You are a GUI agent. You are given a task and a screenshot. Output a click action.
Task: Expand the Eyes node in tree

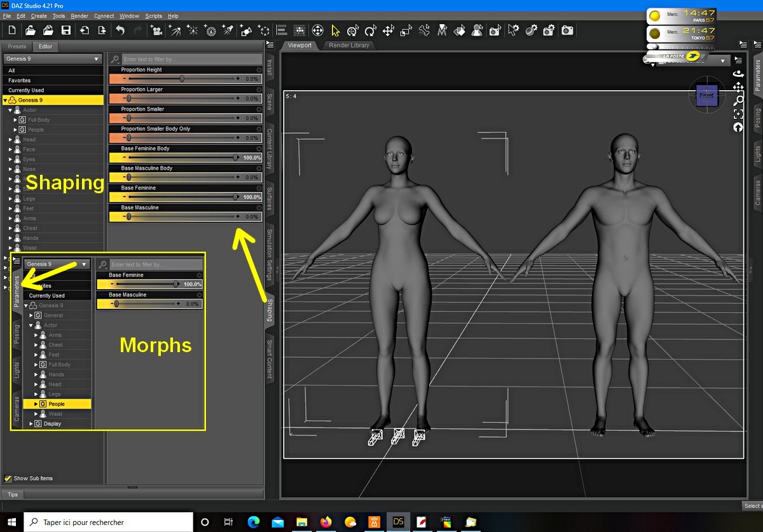[10, 160]
